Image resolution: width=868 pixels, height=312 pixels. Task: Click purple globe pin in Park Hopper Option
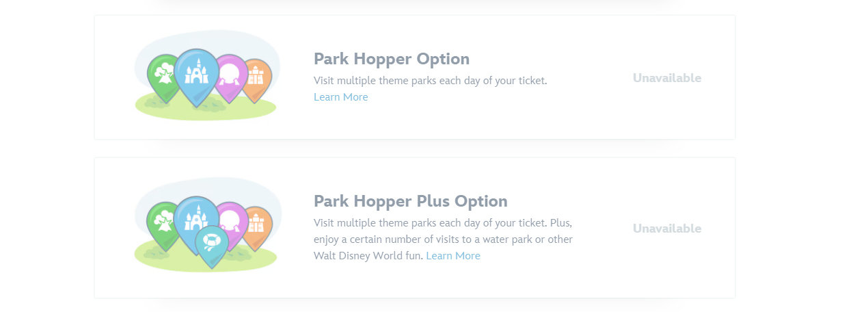pyautogui.click(x=232, y=74)
